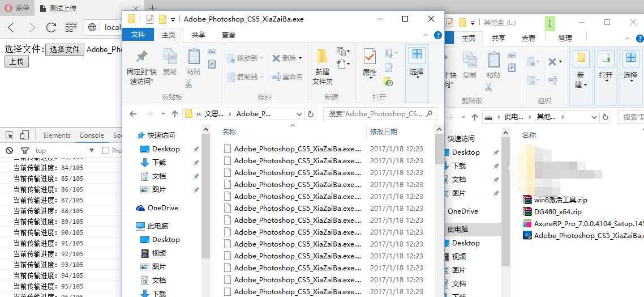Click the 选择文件 button on the web page
Viewport: 644px width, 297px height.
tap(65, 50)
